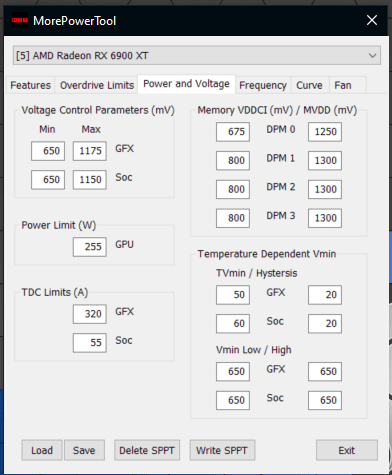
Task: Click the GFX Vmin Low field
Action: click(x=233, y=372)
